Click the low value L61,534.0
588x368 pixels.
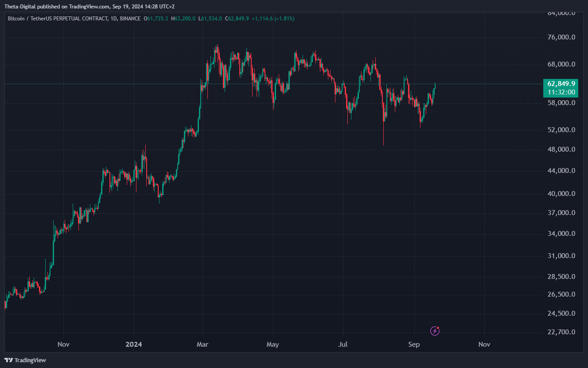click(x=210, y=19)
